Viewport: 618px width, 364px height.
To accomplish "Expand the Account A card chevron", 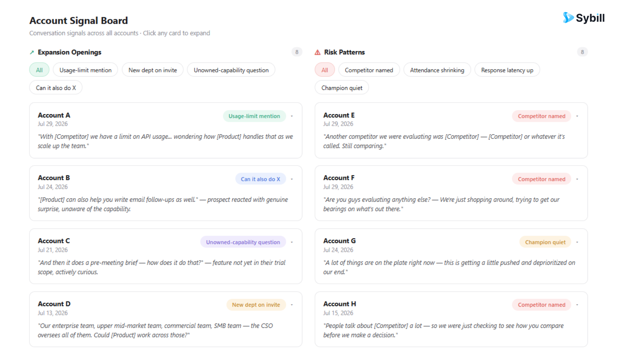I will (292, 116).
